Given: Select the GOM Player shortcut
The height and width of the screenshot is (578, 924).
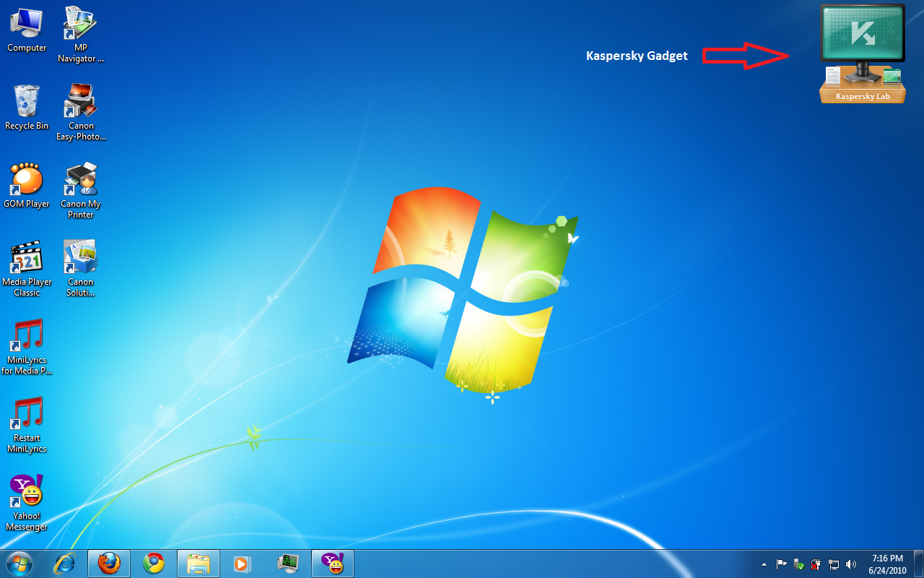Looking at the screenshot, I should click(x=27, y=186).
